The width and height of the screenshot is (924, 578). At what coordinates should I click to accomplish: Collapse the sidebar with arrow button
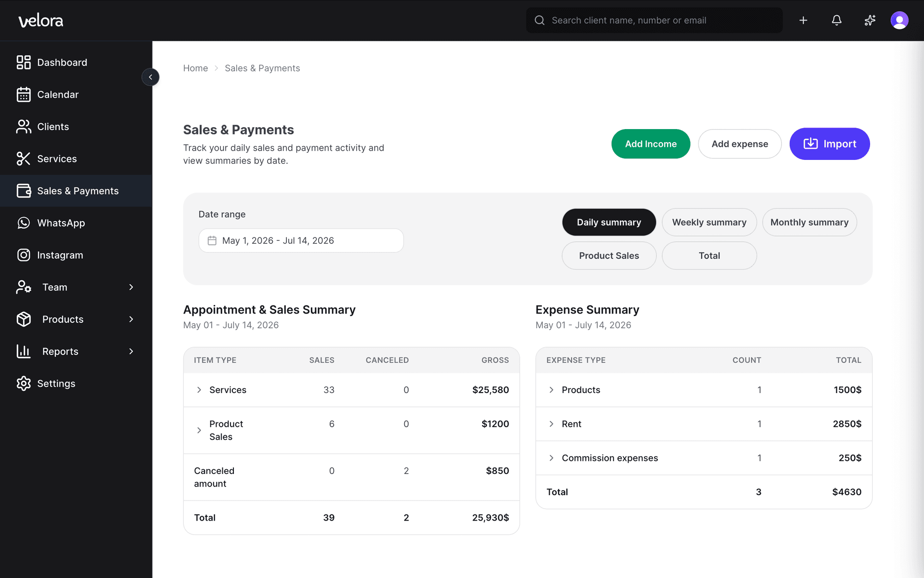tap(151, 77)
